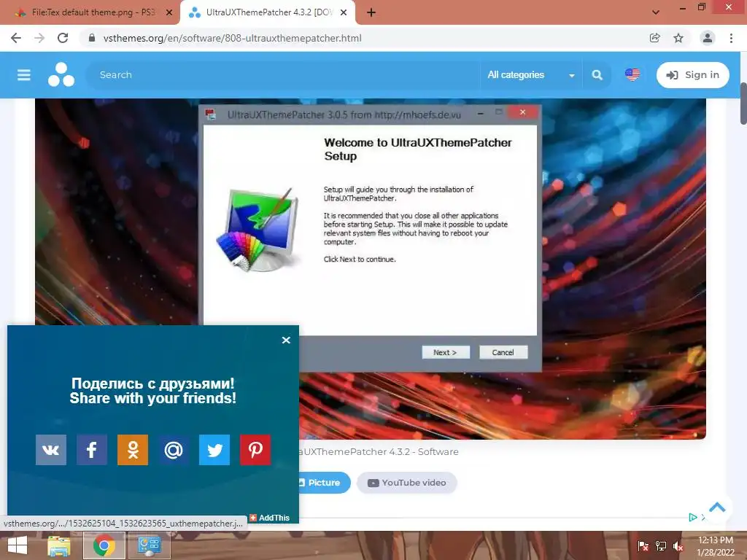This screenshot has width=747, height=560.
Task: Click the network tray icon
Action: pyautogui.click(x=661, y=545)
